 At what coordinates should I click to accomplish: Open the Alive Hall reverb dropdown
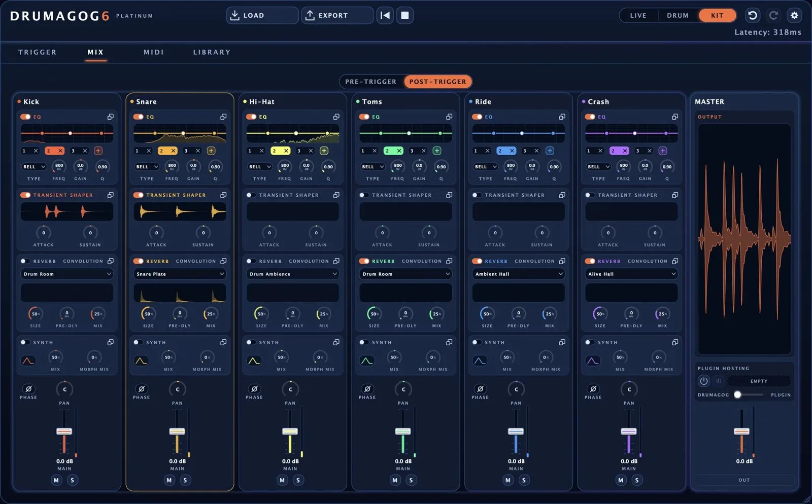click(631, 274)
